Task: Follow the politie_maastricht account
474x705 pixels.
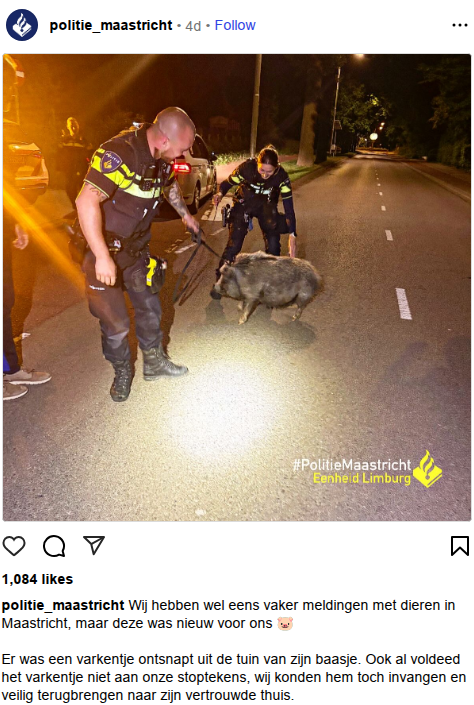Action: pos(235,25)
